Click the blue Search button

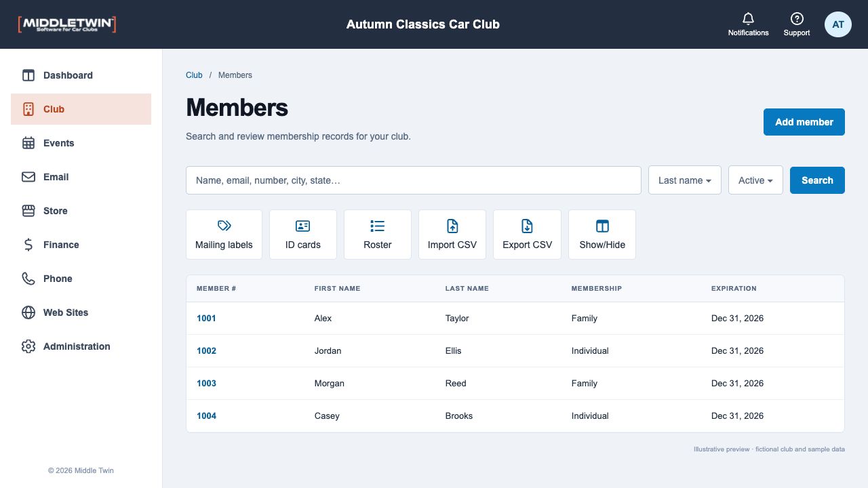pos(817,180)
